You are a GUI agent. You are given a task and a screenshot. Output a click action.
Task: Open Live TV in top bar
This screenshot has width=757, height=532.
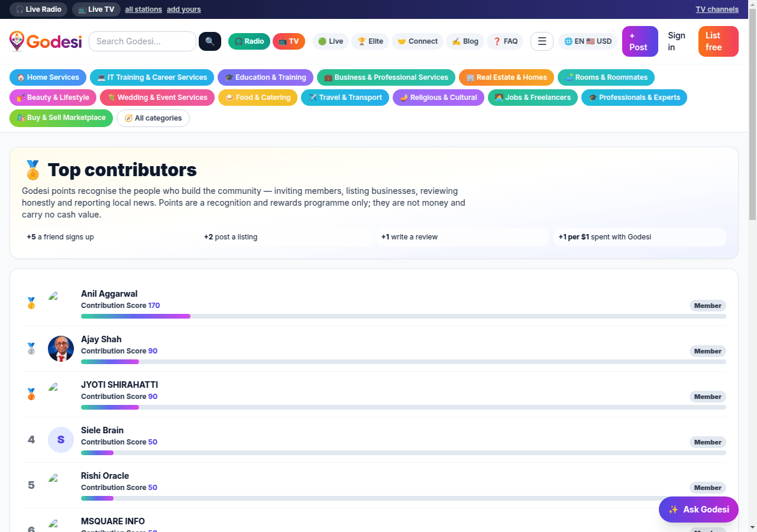96,9
